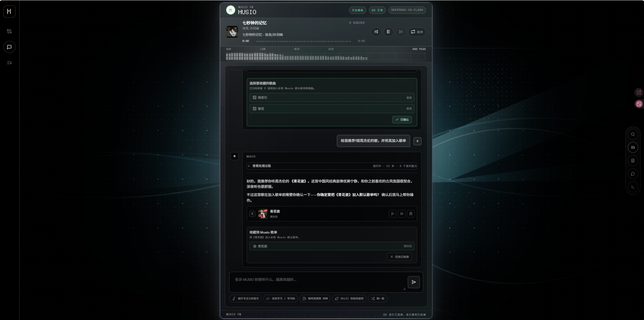This screenshot has width=644, height=320.
Task: Click the 七秒钟的记忆 song title
Action: pos(254,23)
